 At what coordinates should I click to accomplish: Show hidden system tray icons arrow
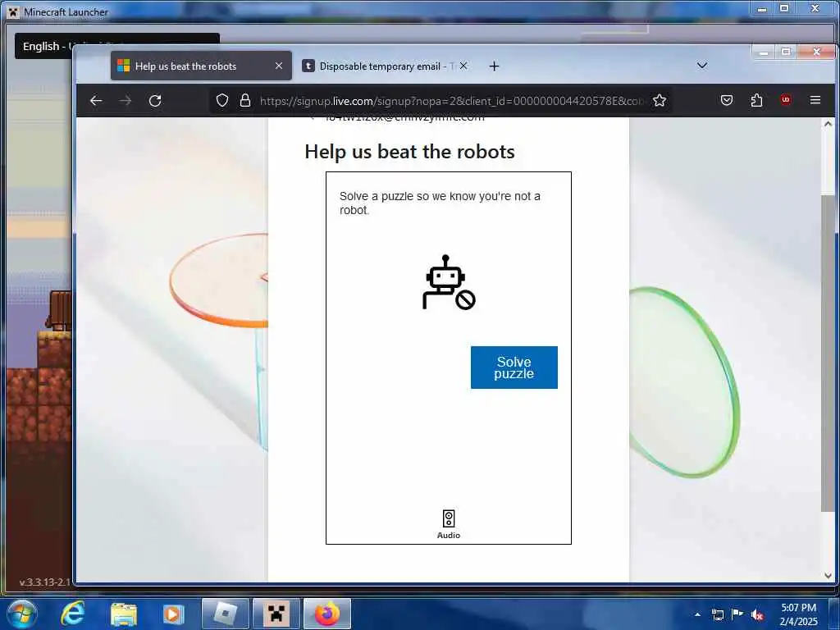697,614
